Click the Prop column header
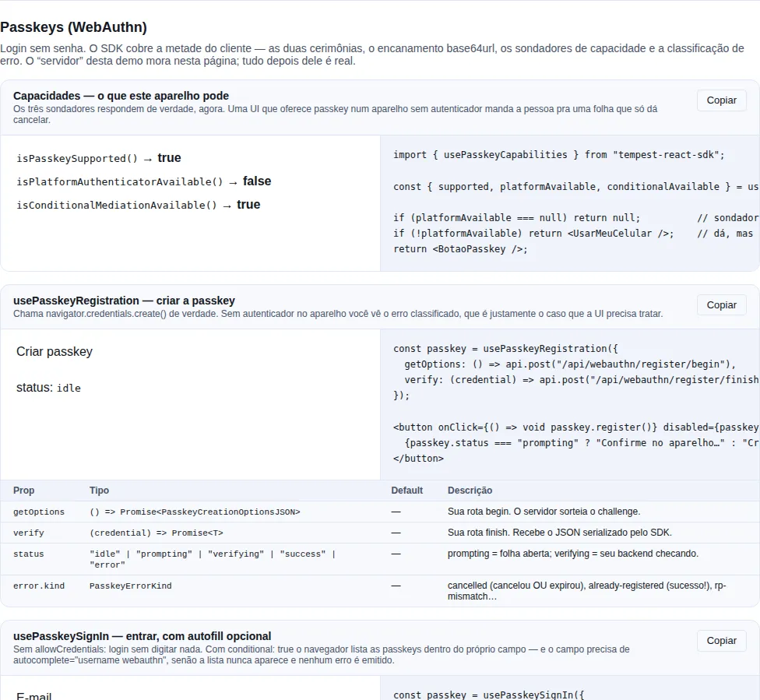Viewport: 760px width, 700px height. click(x=23, y=490)
